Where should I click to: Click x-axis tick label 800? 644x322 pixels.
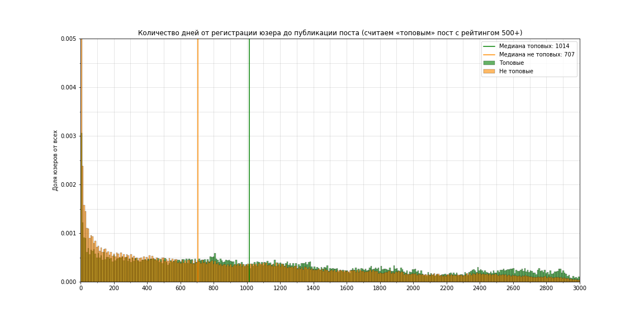point(214,288)
